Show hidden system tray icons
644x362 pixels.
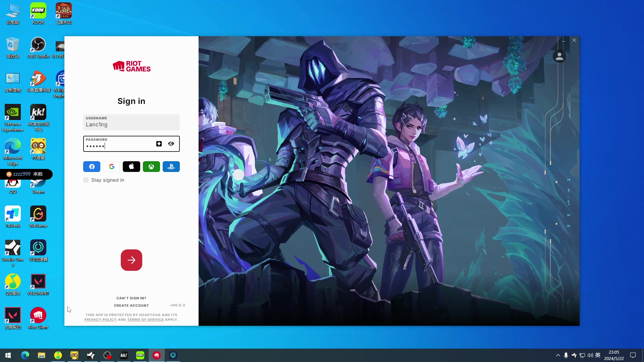pyautogui.click(x=558, y=355)
